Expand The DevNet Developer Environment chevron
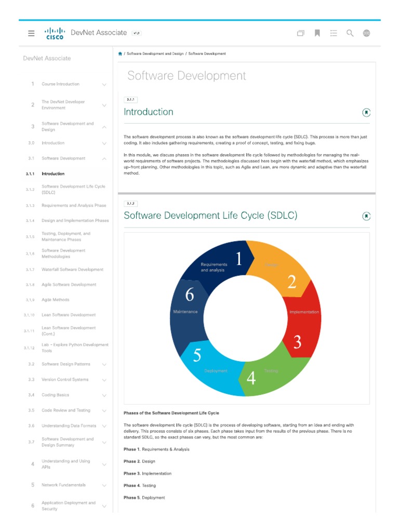399x532 pixels. [x=104, y=105]
